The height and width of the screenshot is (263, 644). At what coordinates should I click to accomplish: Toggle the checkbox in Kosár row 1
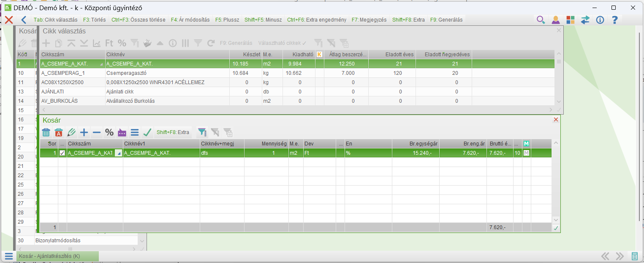[x=62, y=153]
